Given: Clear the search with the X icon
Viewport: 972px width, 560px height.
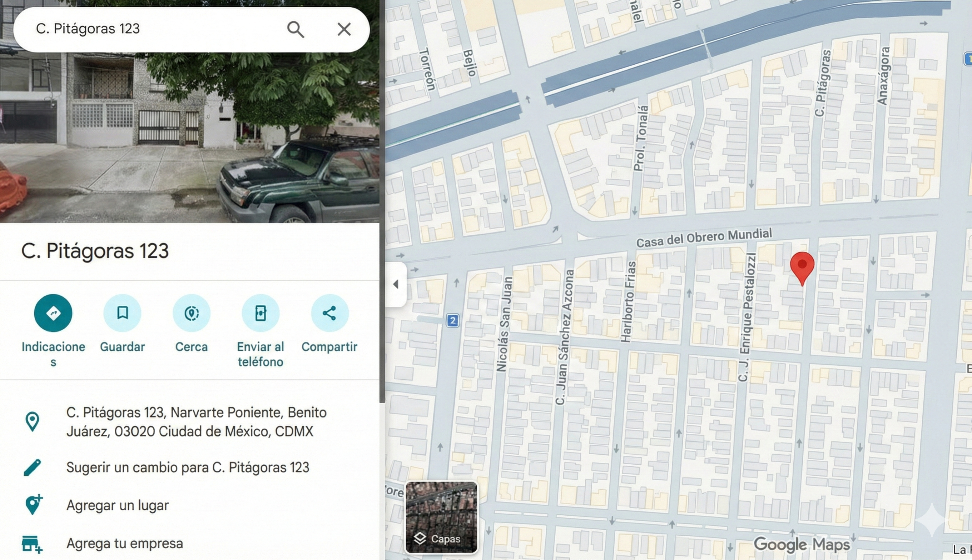Looking at the screenshot, I should pyautogui.click(x=344, y=29).
